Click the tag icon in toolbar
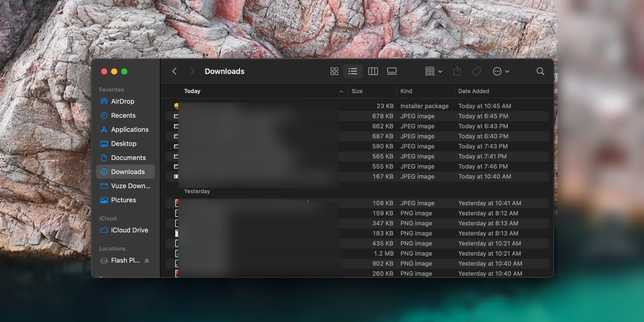 point(476,71)
